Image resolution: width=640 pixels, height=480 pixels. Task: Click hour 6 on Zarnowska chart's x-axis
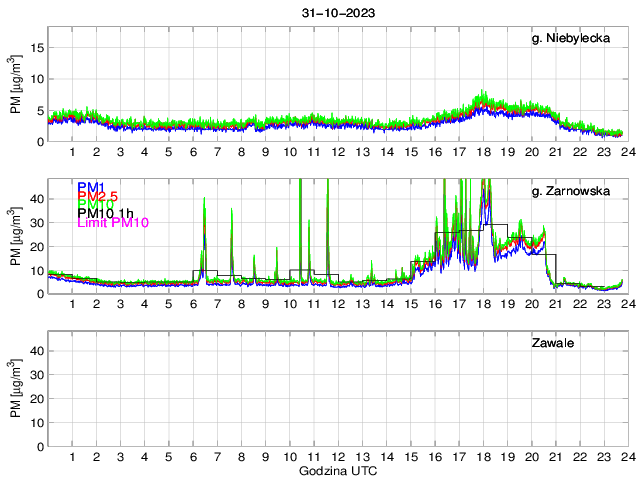(x=193, y=305)
